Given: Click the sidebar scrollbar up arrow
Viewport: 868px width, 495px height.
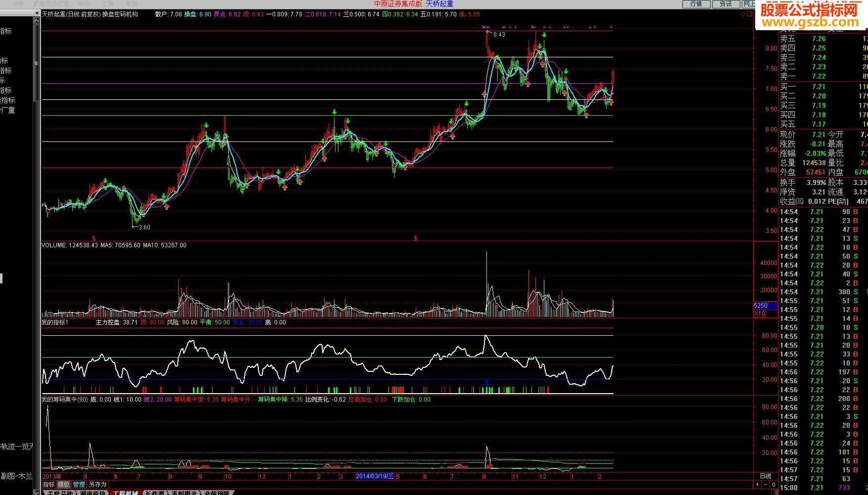Looking at the screenshot, I should click(36, 21).
